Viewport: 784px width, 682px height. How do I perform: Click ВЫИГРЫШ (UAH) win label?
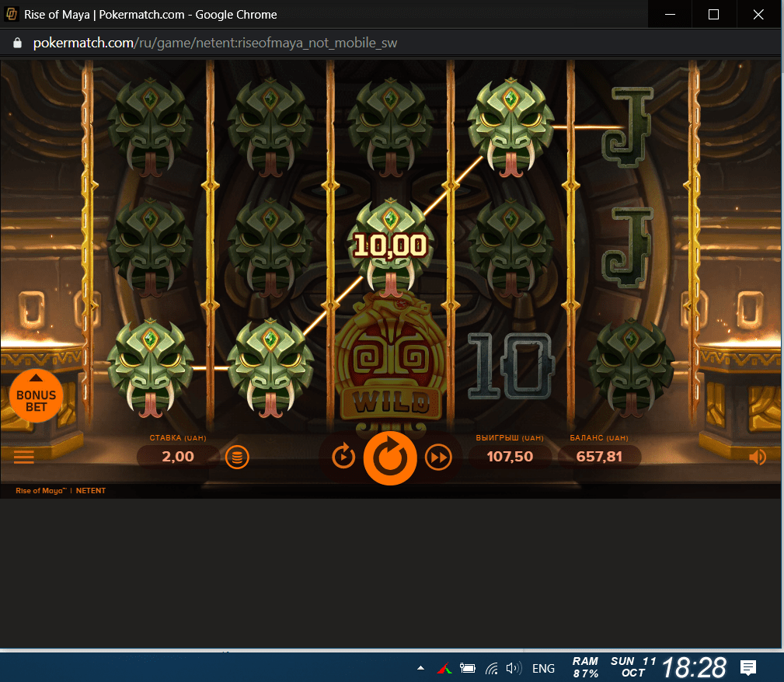point(510,438)
